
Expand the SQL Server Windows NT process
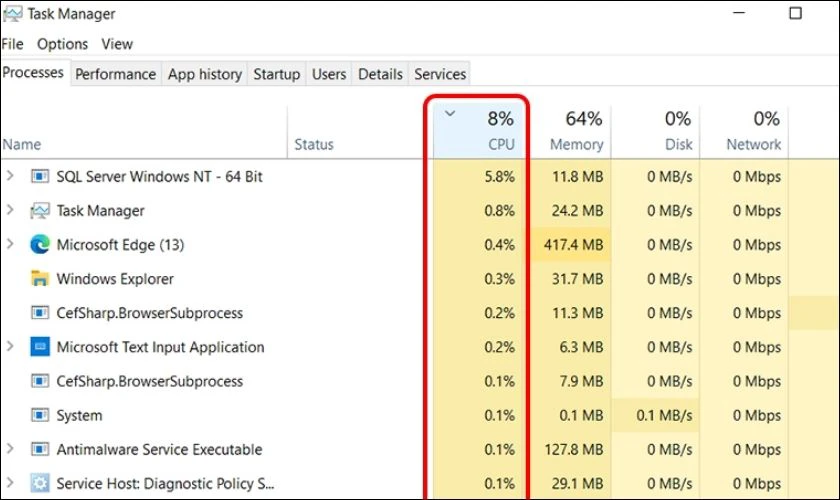click(10, 176)
